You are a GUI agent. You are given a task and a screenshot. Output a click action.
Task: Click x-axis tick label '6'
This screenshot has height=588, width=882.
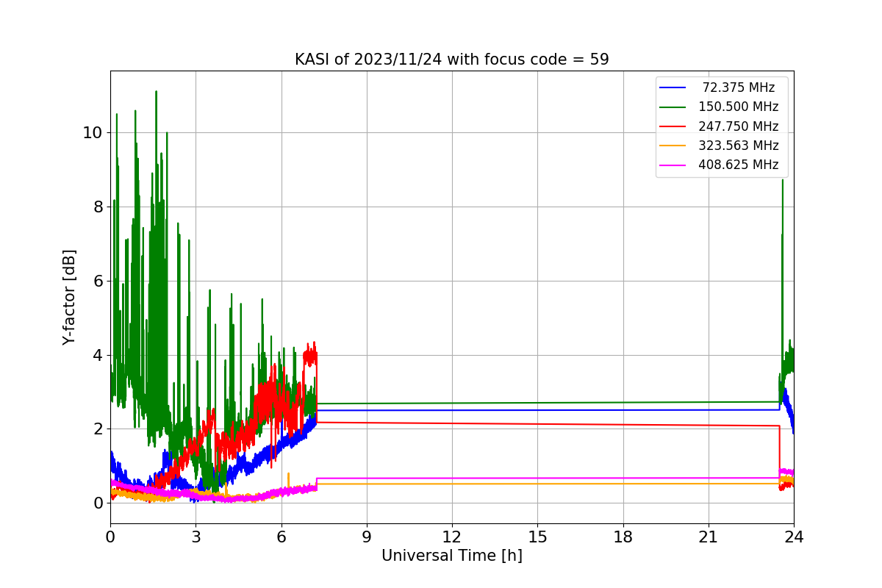[281, 537]
